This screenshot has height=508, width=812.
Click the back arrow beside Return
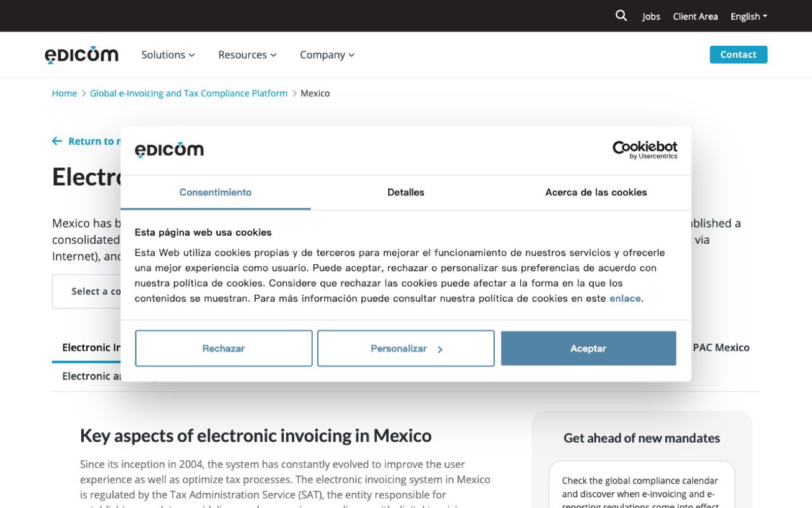57,141
